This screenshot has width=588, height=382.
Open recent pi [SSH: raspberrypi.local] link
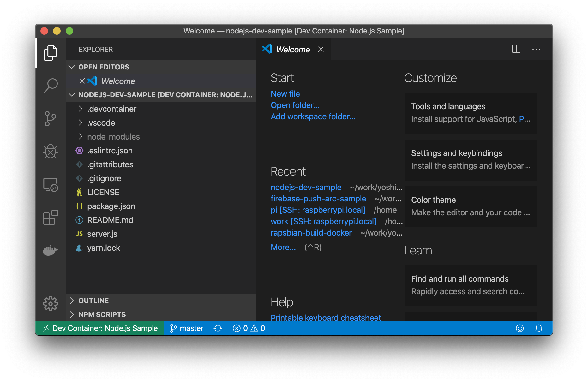point(318,210)
